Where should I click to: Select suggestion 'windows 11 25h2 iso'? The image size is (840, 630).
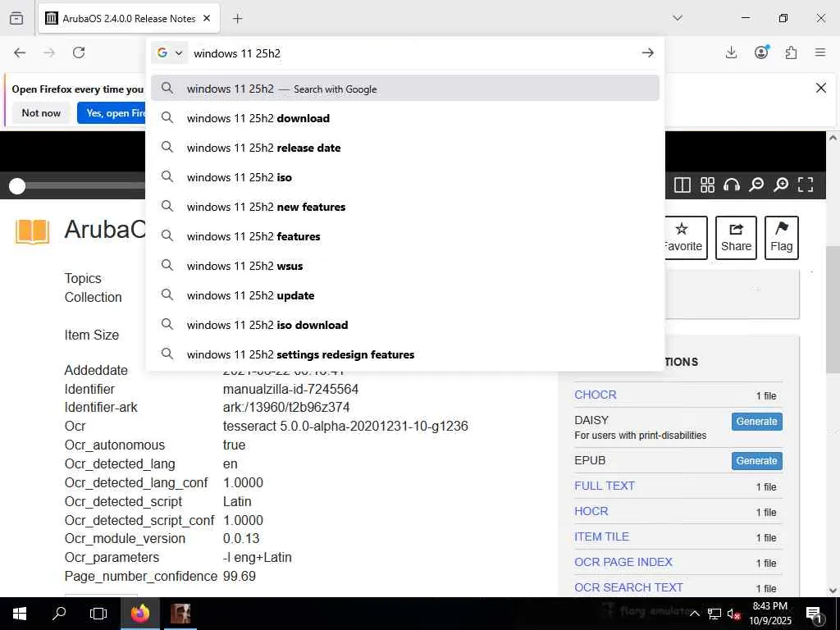pyautogui.click(x=404, y=177)
